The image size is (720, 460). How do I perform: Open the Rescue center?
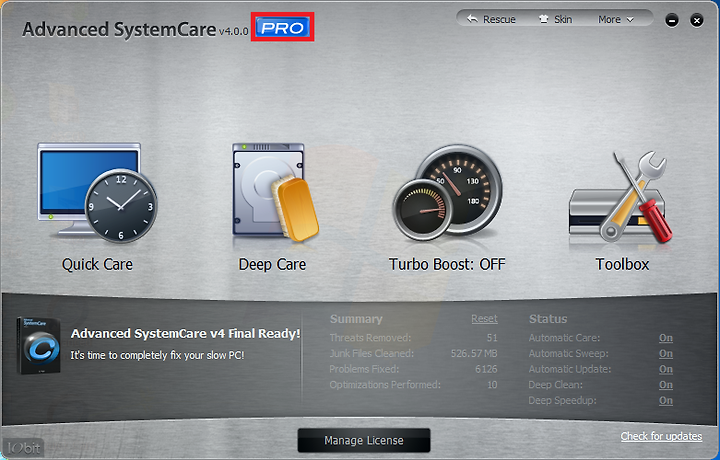[491, 19]
